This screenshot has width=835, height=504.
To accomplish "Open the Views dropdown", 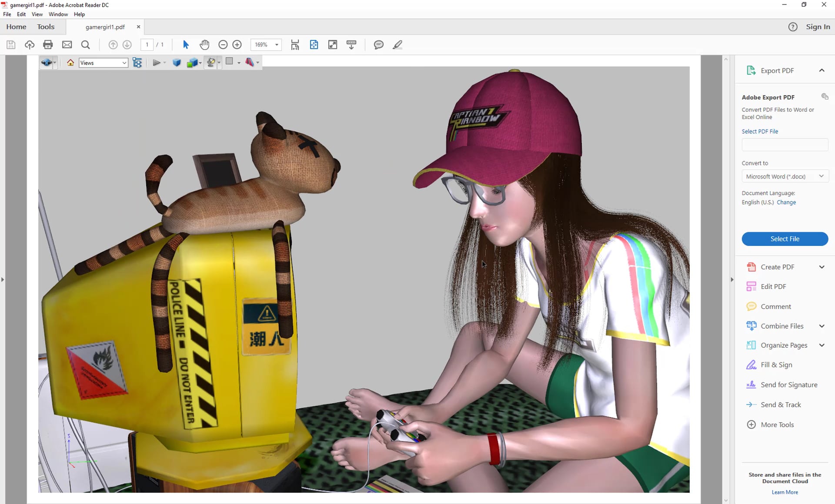I will pos(103,62).
